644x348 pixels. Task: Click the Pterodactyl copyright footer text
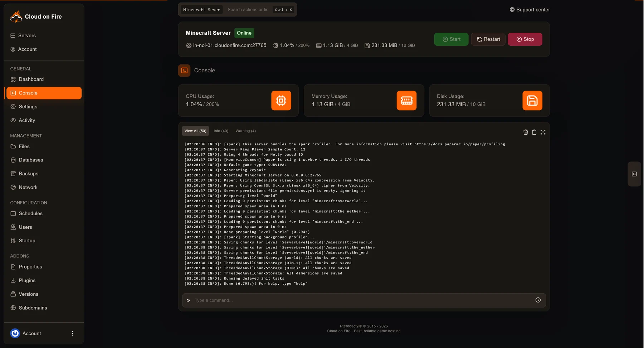(x=364, y=326)
